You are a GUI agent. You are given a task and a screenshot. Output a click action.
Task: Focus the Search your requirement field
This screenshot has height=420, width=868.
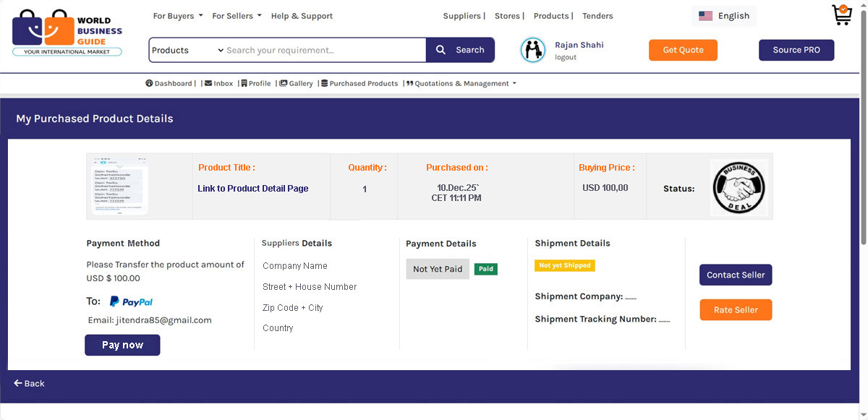click(325, 50)
